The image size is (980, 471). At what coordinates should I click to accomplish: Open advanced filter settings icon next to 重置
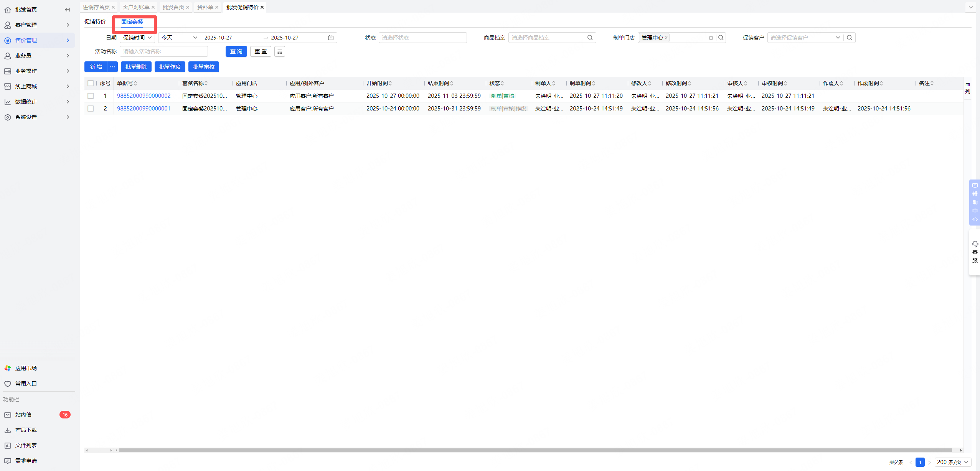(x=280, y=51)
